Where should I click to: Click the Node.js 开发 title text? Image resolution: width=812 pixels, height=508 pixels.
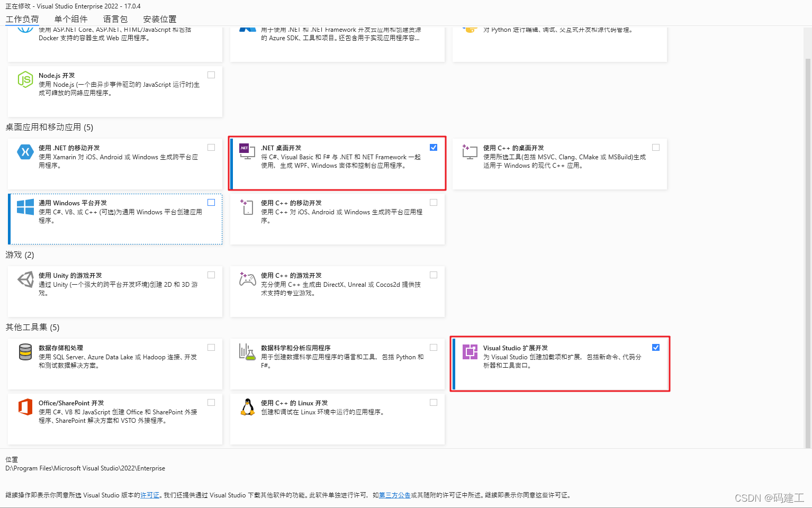[57, 76]
